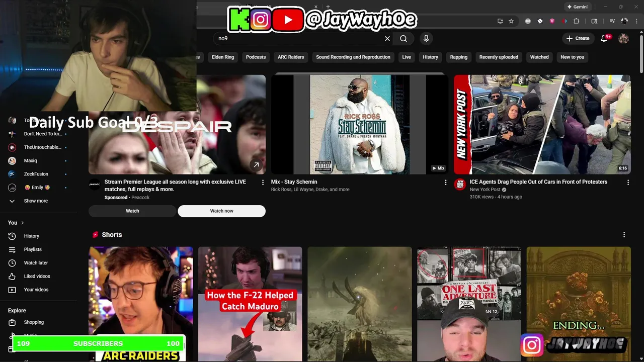644x362 pixels.
Task: Open a new browser tab with plus
Action: [328, 7]
